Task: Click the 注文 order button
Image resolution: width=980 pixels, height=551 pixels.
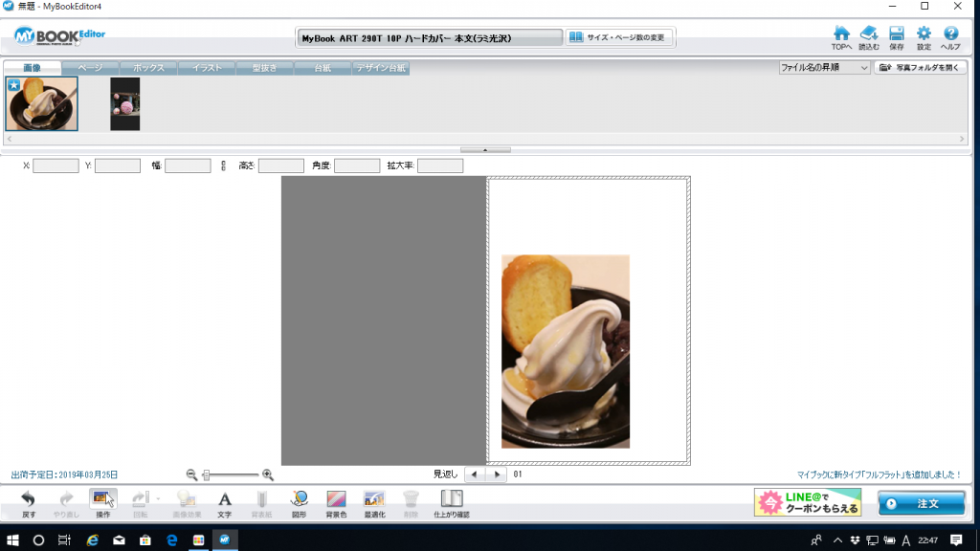Action: point(921,503)
